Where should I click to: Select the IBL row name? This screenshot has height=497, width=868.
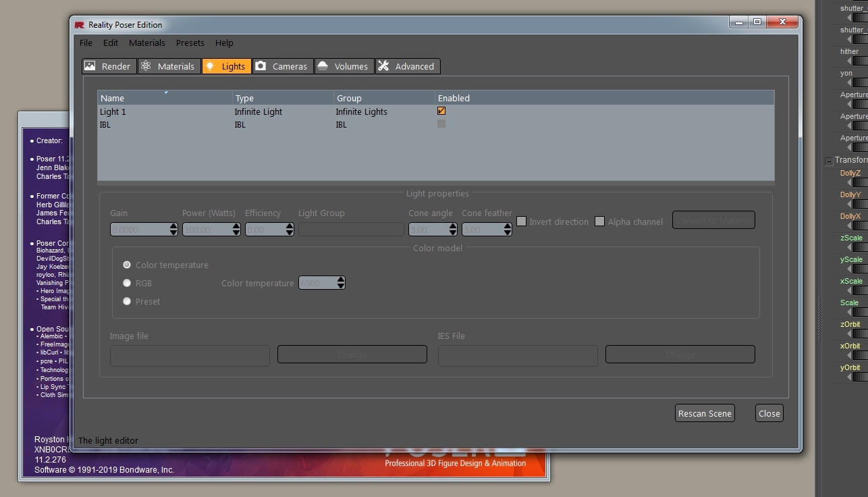click(105, 125)
